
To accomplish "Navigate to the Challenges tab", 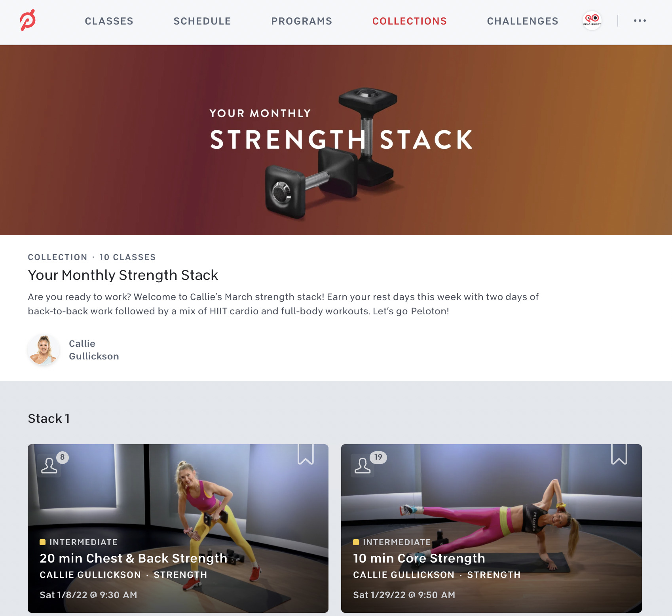I will [522, 21].
